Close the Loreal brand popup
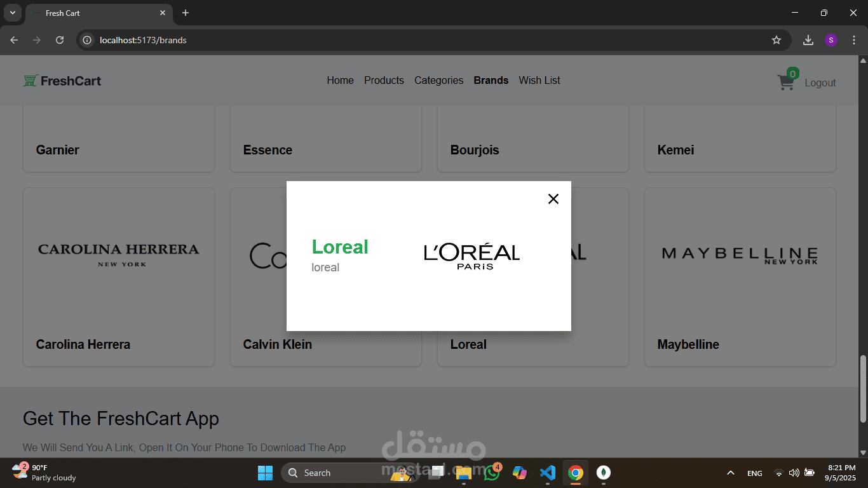This screenshot has width=868, height=488. pos(553,199)
